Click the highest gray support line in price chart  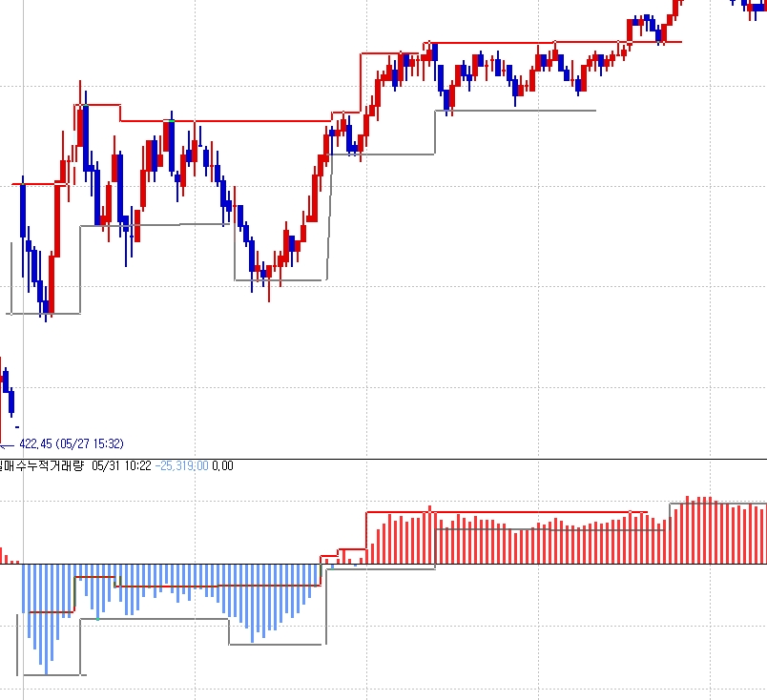pyautogui.click(x=515, y=111)
